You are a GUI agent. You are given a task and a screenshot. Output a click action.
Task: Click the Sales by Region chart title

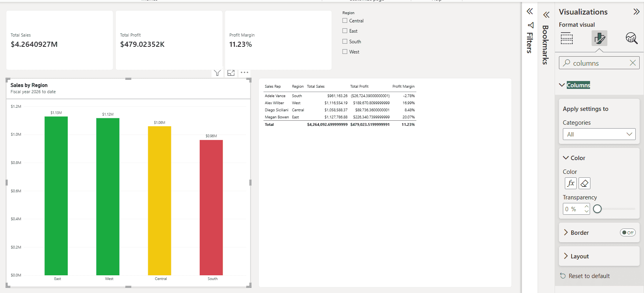pyautogui.click(x=29, y=85)
